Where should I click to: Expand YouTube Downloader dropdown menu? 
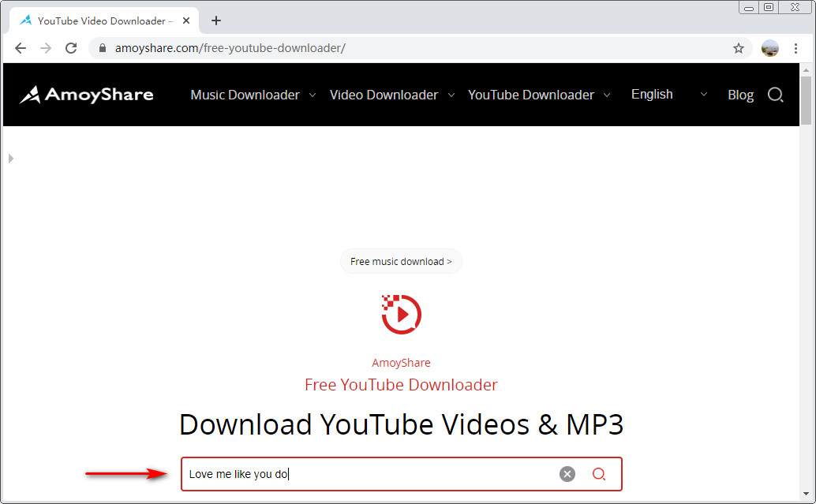click(x=539, y=95)
